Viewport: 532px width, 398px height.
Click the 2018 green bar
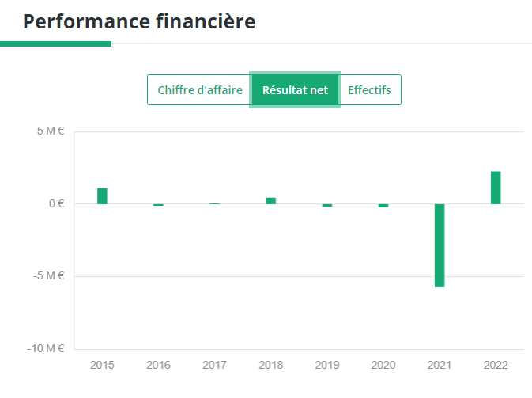click(x=270, y=201)
